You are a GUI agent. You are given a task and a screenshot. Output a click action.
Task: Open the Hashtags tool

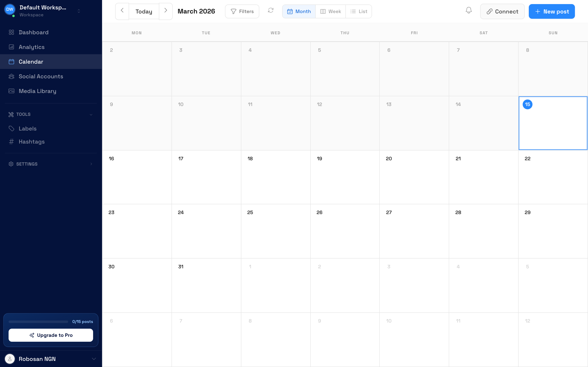32,141
